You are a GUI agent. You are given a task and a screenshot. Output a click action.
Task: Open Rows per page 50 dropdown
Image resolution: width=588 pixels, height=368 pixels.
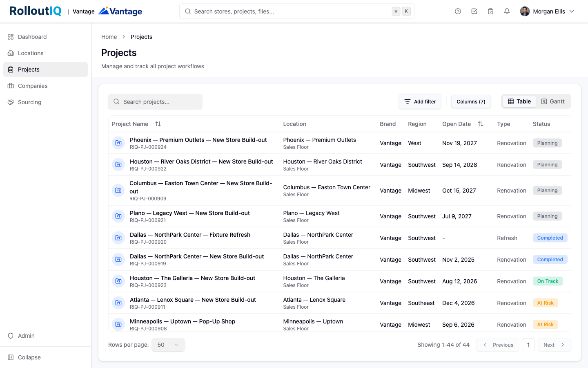click(168, 345)
